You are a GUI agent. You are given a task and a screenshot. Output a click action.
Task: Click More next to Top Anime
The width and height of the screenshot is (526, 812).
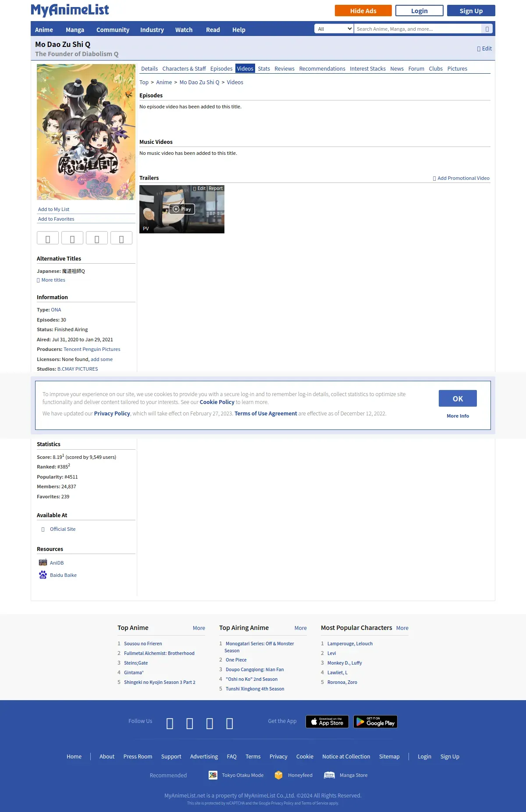(199, 628)
